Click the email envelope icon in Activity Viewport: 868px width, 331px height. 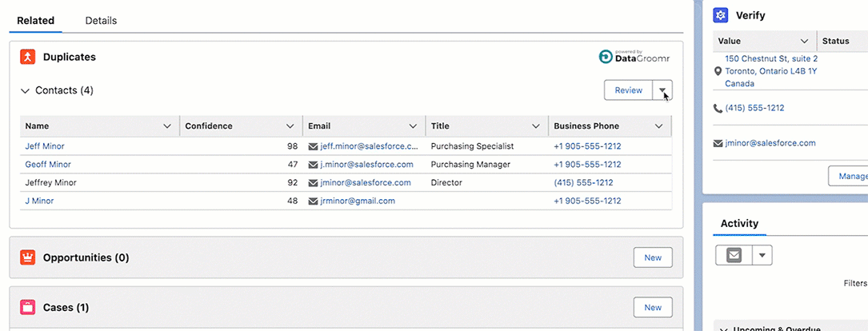coord(734,256)
